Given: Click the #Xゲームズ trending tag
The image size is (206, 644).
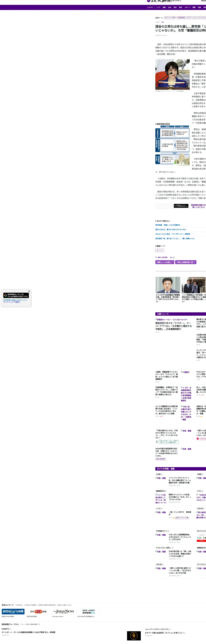Looking at the screenshot, I should pyautogui.click(x=192, y=18).
